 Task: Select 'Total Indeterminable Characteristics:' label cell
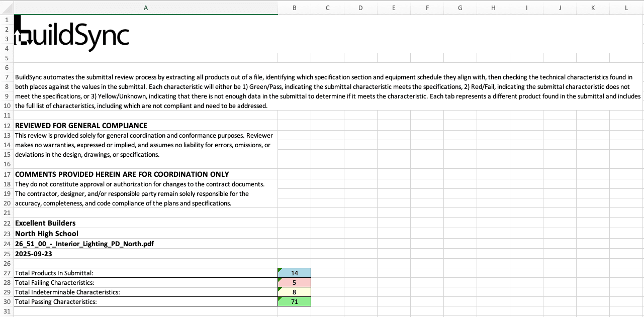coord(146,292)
